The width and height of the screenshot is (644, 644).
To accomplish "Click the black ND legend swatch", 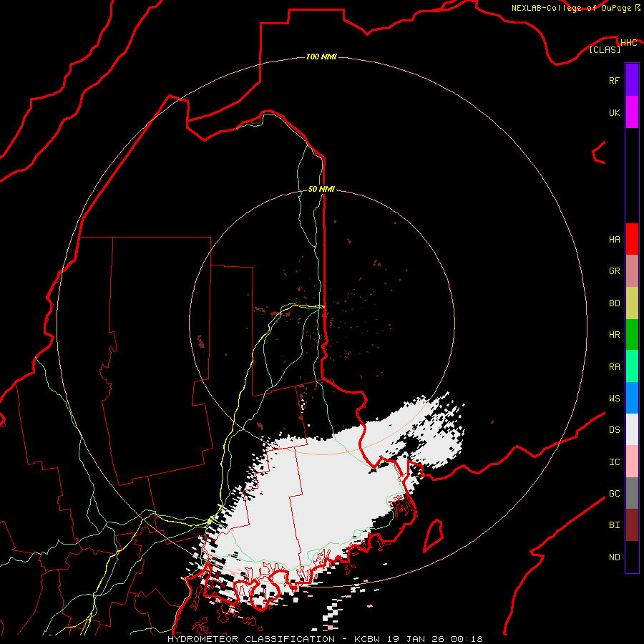I will point(632,557).
